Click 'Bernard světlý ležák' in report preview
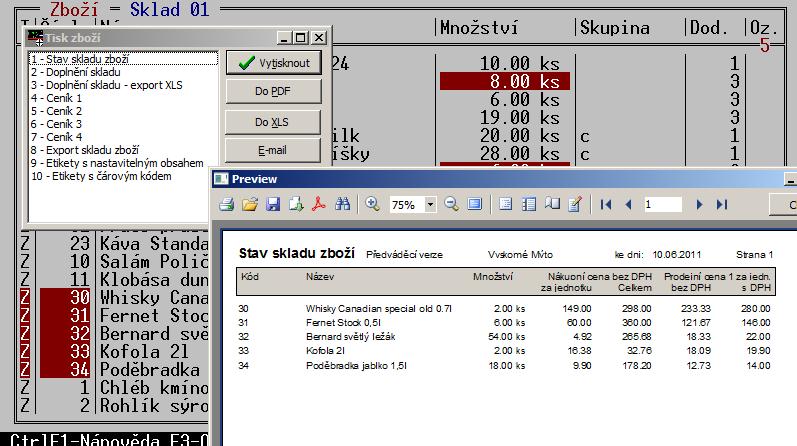 [350, 337]
